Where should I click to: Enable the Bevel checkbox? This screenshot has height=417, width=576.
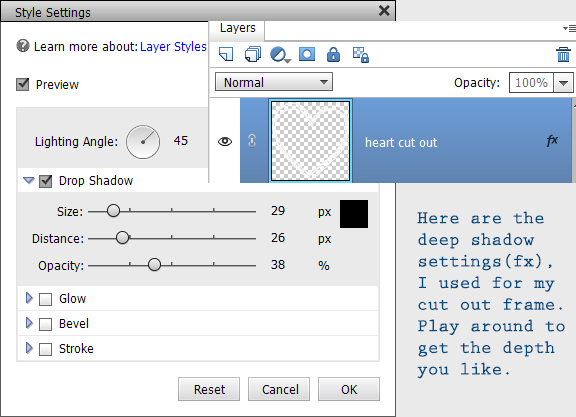tap(46, 324)
